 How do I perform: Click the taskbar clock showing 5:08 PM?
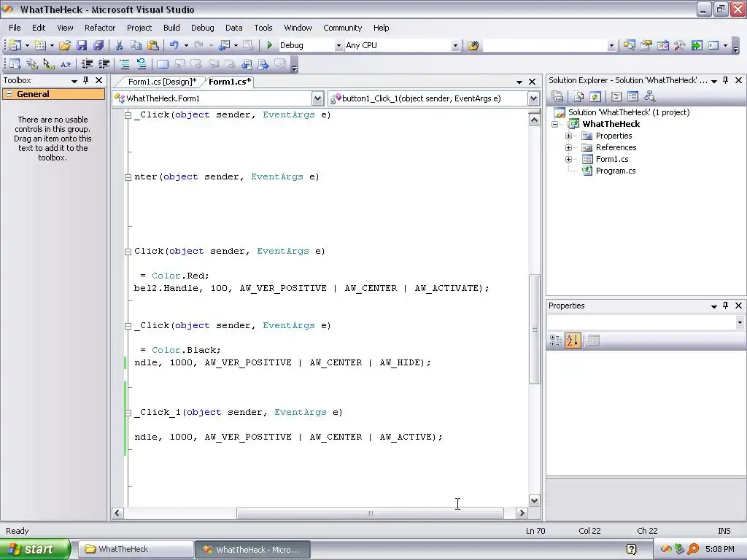719,549
